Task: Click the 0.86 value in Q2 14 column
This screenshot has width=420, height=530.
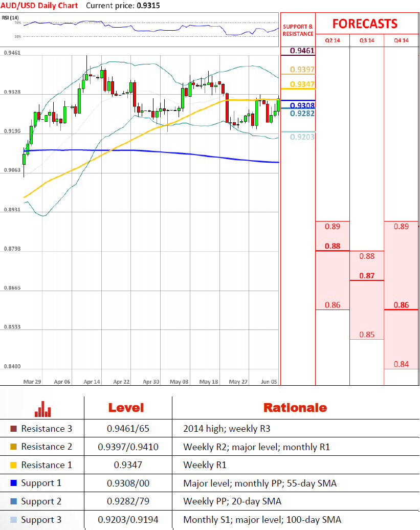Action: 333,305
